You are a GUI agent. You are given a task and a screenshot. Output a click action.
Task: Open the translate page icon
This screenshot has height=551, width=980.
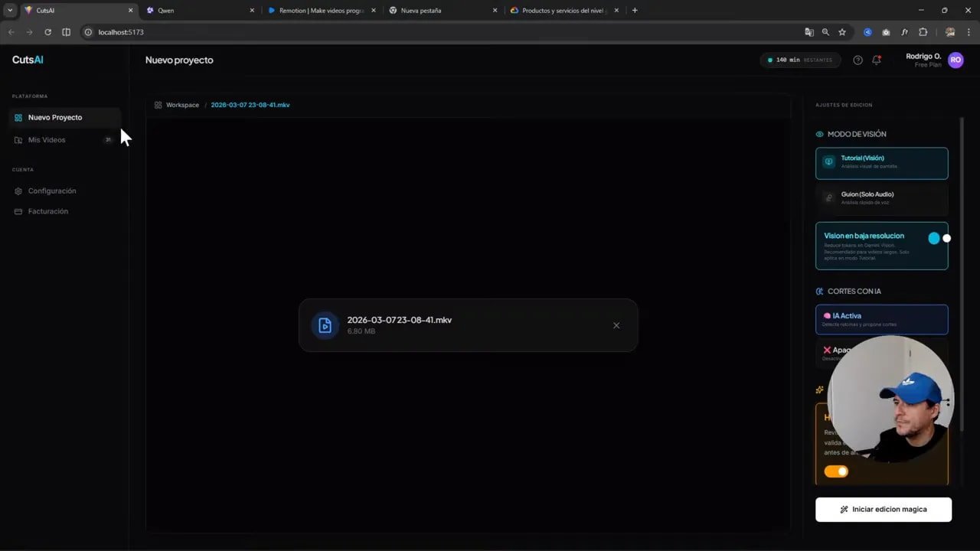tap(809, 32)
